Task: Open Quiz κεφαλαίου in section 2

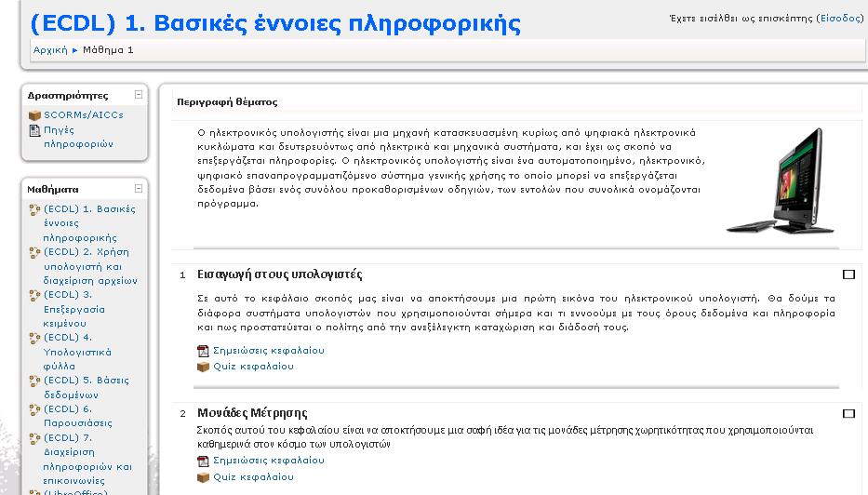Action: pos(254,477)
